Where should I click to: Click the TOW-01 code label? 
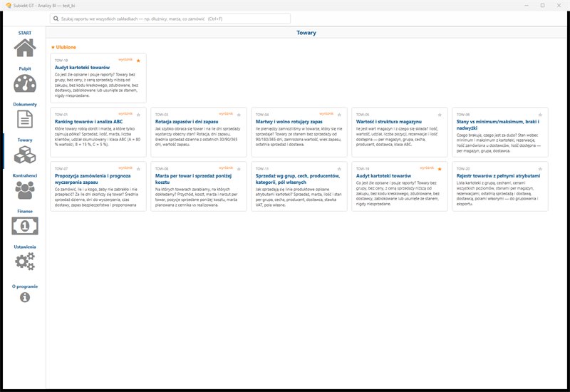coord(61,115)
